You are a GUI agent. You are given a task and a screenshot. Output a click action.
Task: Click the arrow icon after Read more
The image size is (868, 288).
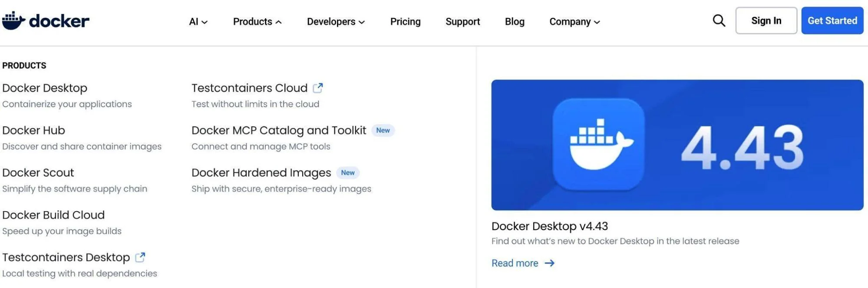[549, 263]
